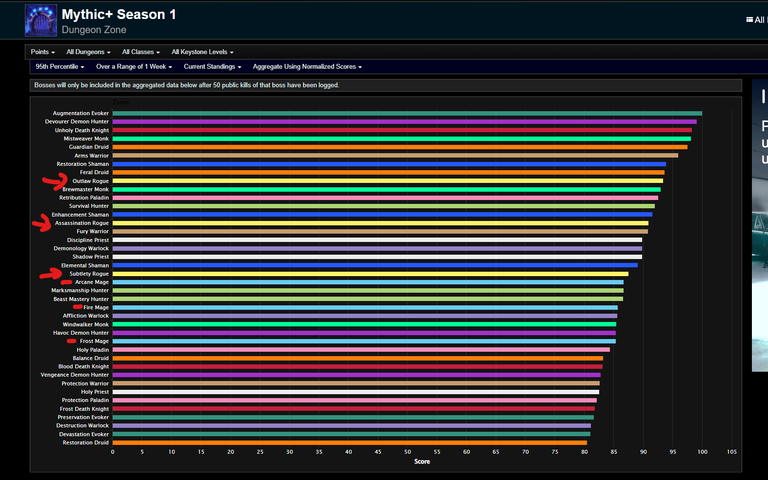Click the Assassination Rogue label
This screenshot has width=768, height=480.
coord(82,223)
